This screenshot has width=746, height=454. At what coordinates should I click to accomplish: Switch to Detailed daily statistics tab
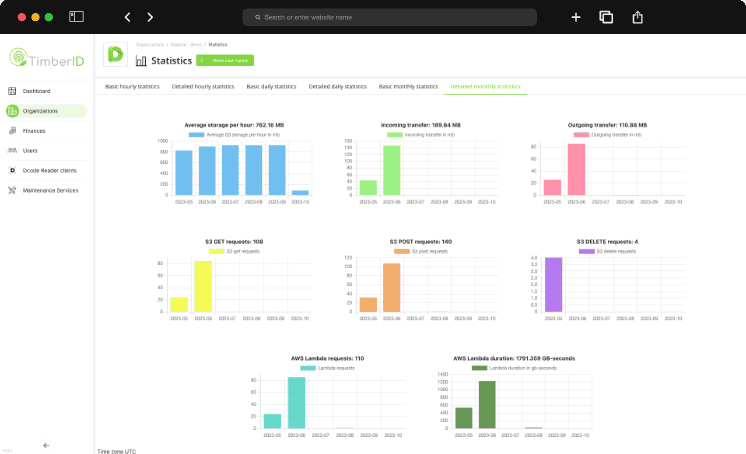click(337, 87)
